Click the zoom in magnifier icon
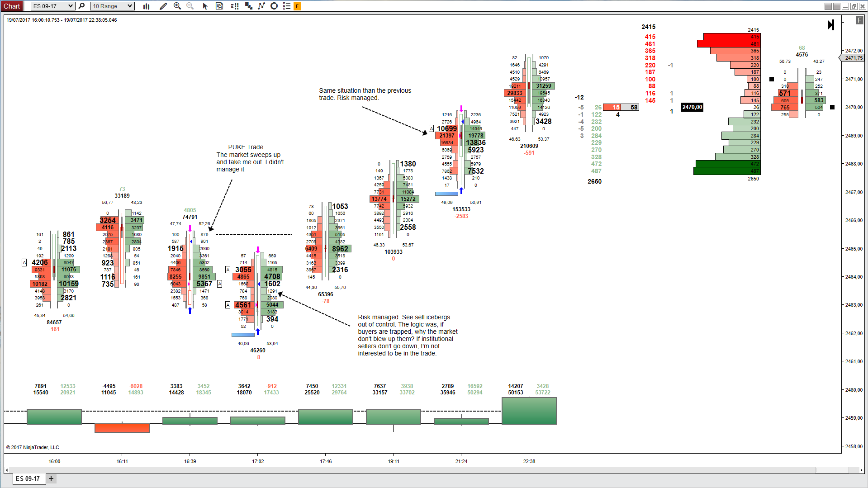The image size is (868, 488). tap(177, 6)
